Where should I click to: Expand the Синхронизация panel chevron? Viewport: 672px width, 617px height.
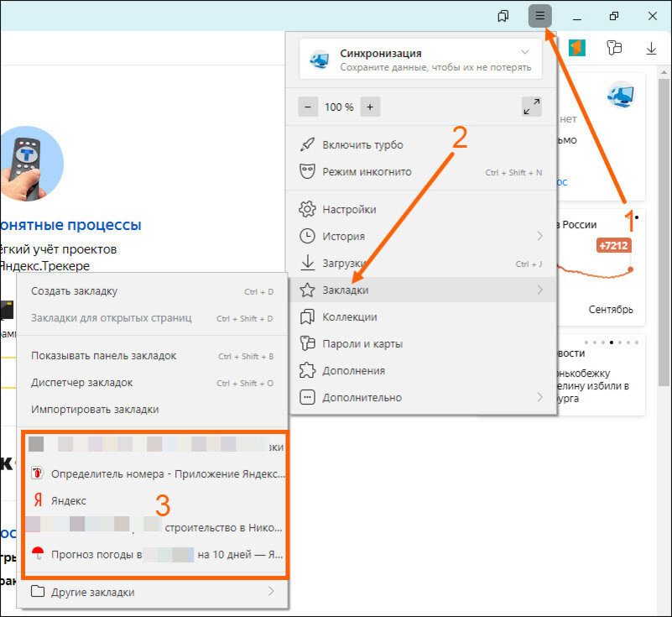[x=524, y=52]
